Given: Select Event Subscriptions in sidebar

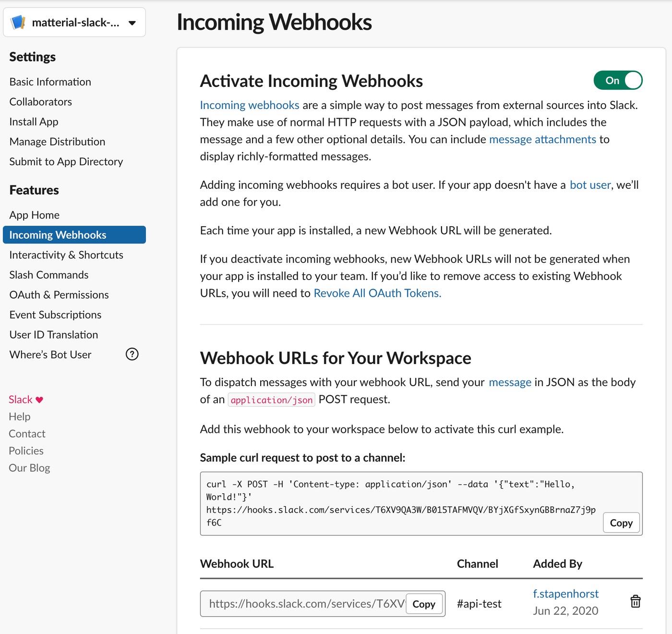Looking at the screenshot, I should coord(56,315).
